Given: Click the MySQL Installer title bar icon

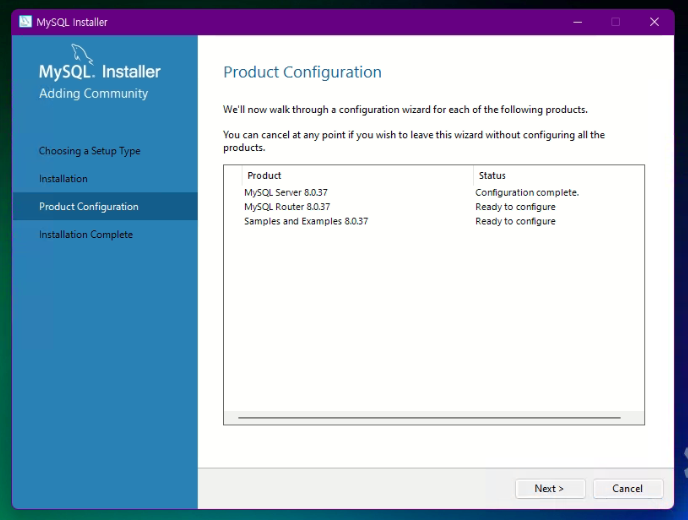Looking at the screenshot, I should [x=25, y=22].
